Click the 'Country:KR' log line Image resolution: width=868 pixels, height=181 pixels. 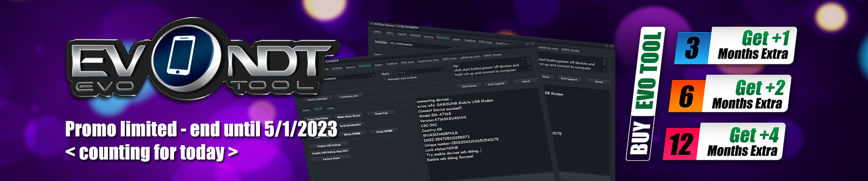click(x=431, y=129)
